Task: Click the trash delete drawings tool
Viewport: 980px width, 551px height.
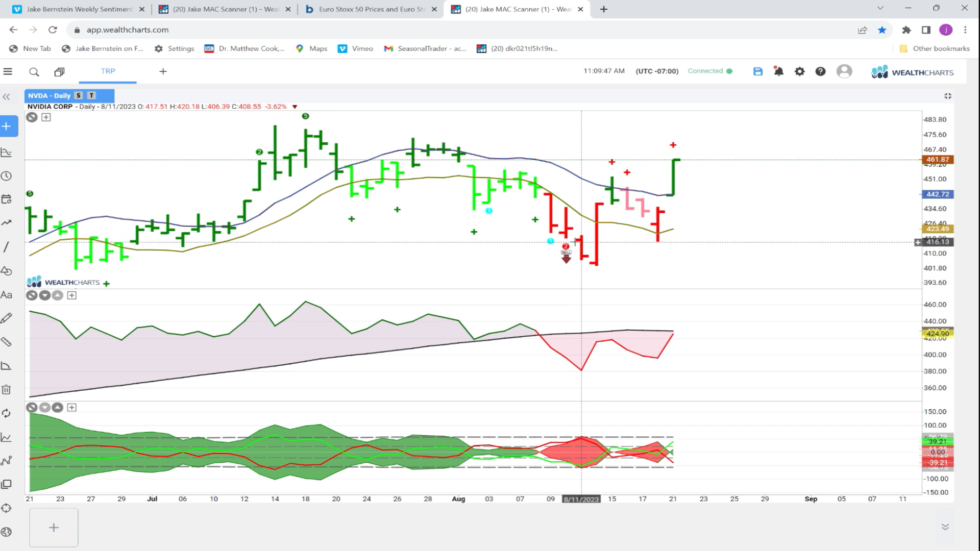Action: pos(7,390)
